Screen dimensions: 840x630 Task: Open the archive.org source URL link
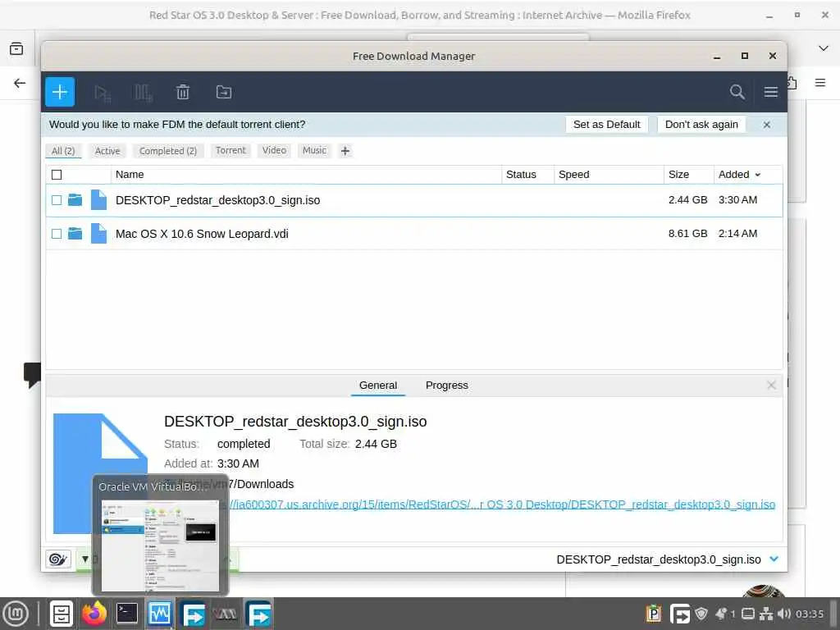tap(502, 504)
